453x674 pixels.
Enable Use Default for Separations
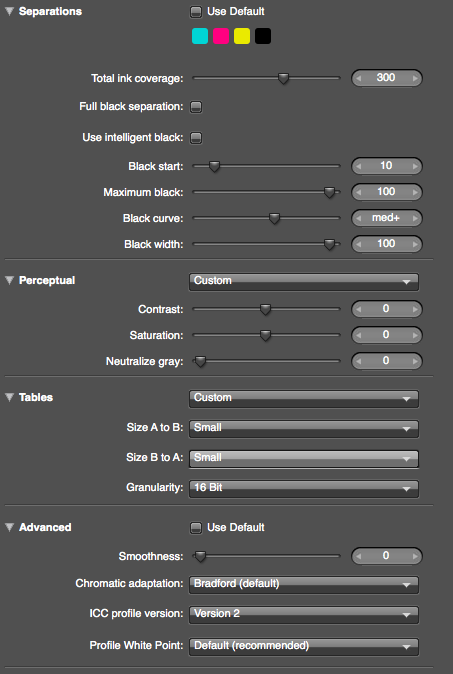[x=196, y=12]
